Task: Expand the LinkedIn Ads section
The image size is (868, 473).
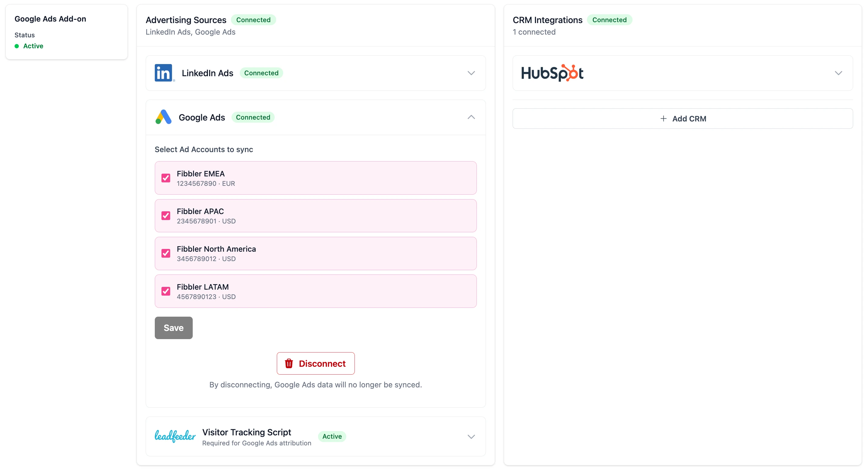Action: pos(471,73)
